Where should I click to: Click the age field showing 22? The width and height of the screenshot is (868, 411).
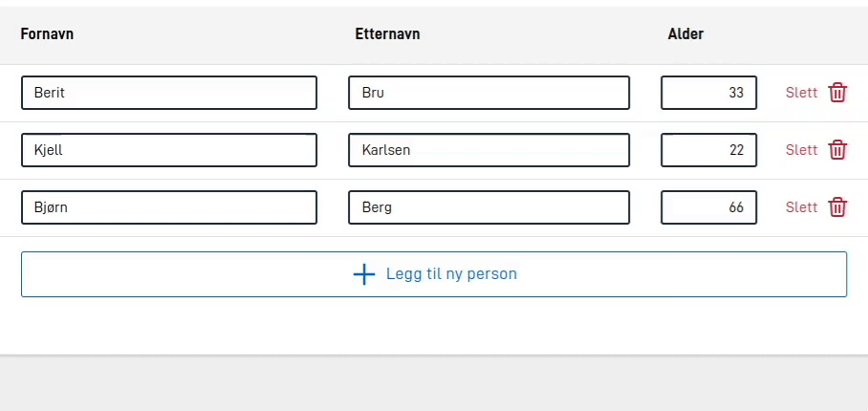click(x=708, y=150)
